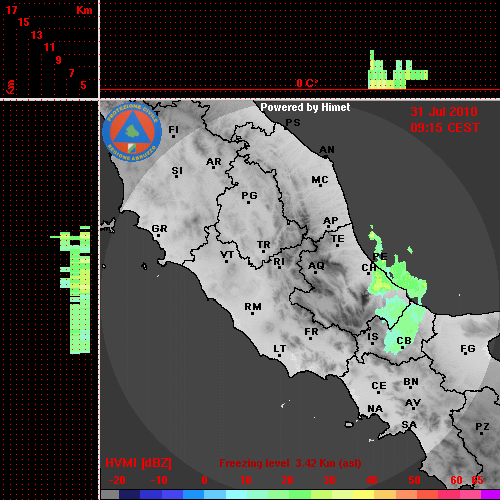Click the 15 height scale value

24,22
